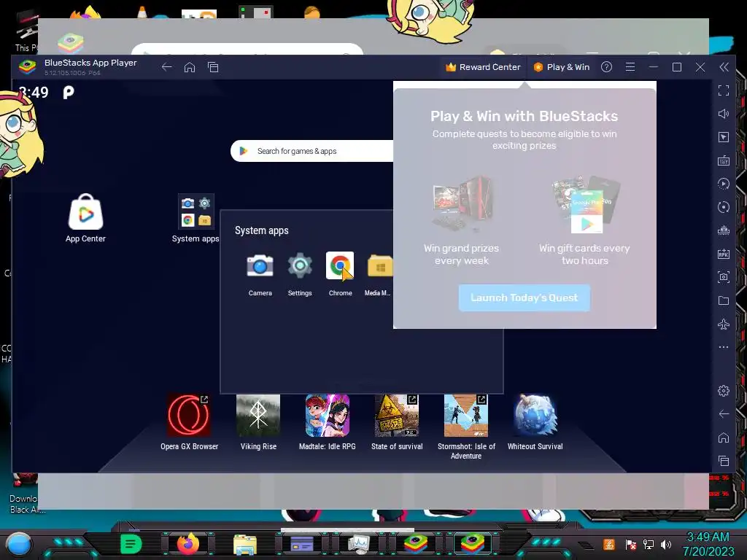Open keyboard game controls in sidebar
This screenshot has height=560, width=747.
(x=724, y=160)
